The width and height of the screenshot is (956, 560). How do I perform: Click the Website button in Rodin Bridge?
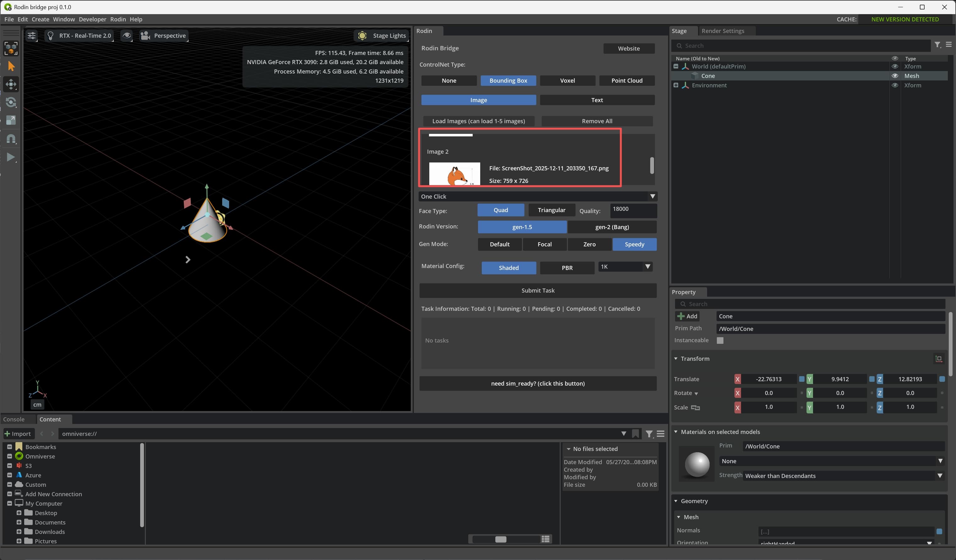629,49
